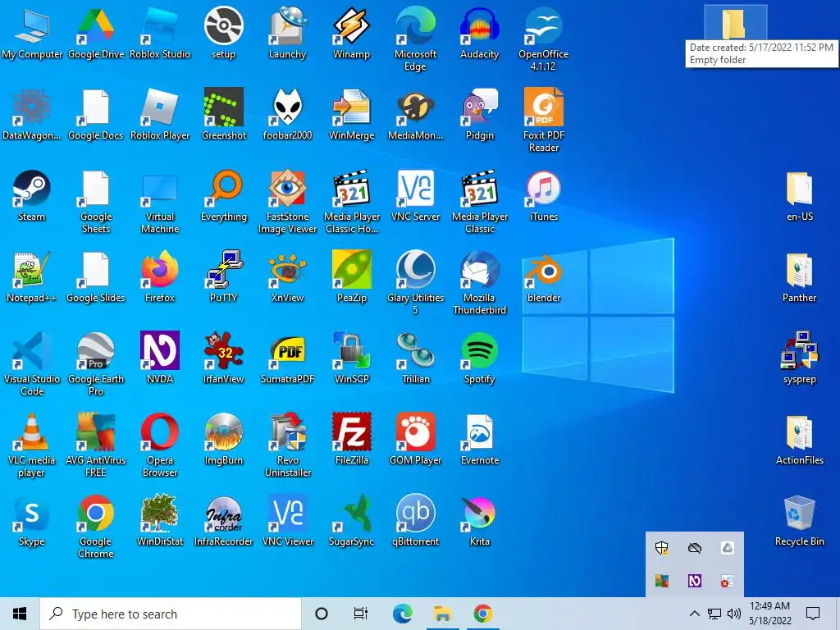The height and width of the screenshot is (630, 840).
Task: Click the volume speaker tray icon
Action: pyautogui.click(x=734, y=614)
